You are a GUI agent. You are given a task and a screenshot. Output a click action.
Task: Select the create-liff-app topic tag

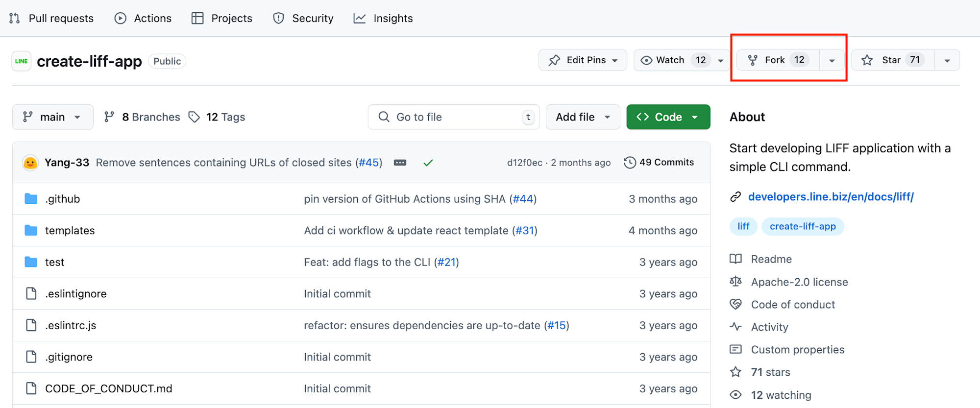click(x=803, y=226)
